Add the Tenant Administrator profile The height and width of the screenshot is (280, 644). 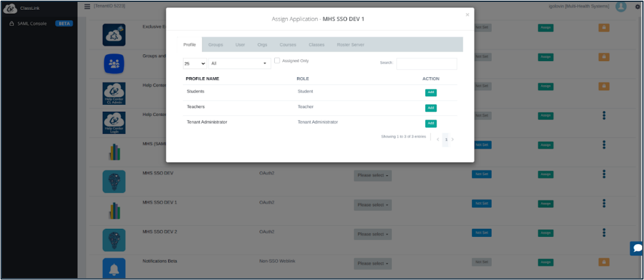pyautogui.click(x=431, y=123)
